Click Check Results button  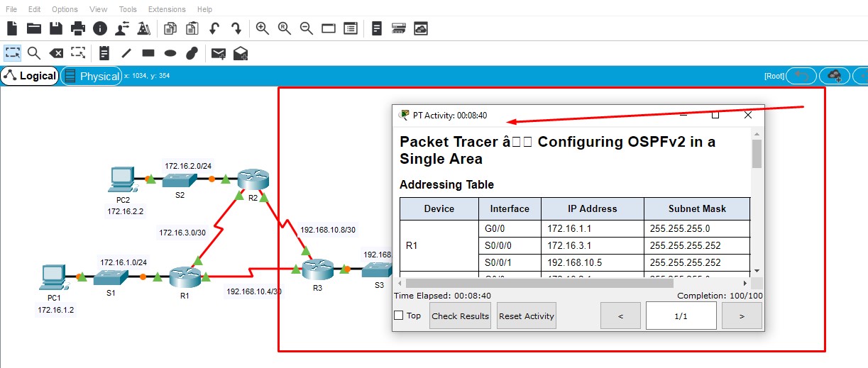pyautogui.click(x=460, y=316)
